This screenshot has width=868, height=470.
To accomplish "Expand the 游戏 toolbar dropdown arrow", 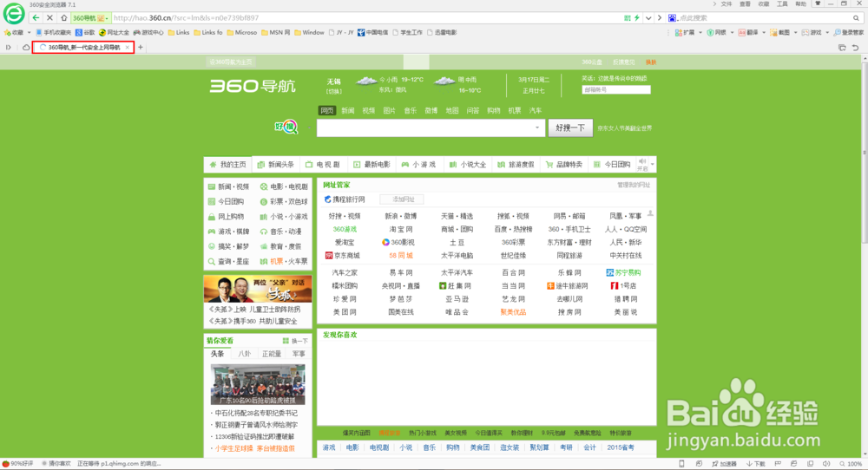I will [827, 33].
